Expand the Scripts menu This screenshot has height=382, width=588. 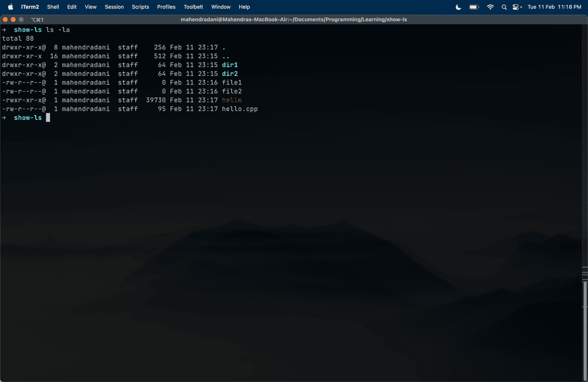(140, 7)
